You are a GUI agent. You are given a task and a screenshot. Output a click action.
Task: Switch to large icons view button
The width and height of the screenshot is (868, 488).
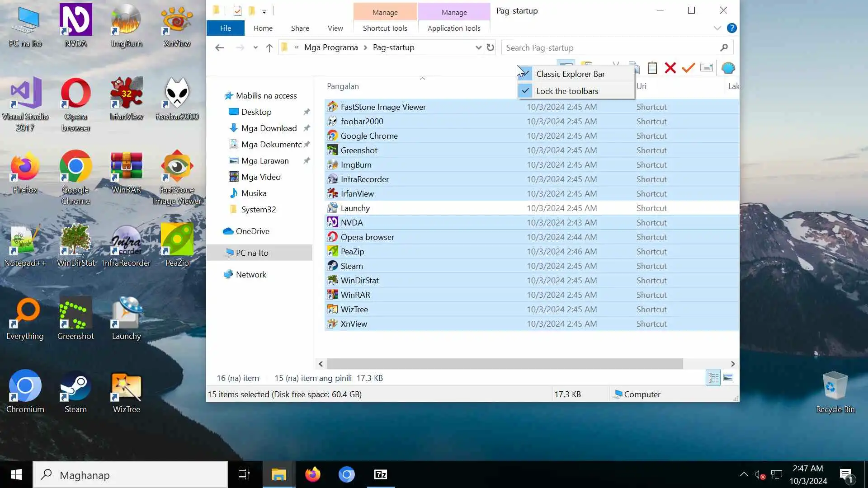[728, 378]
